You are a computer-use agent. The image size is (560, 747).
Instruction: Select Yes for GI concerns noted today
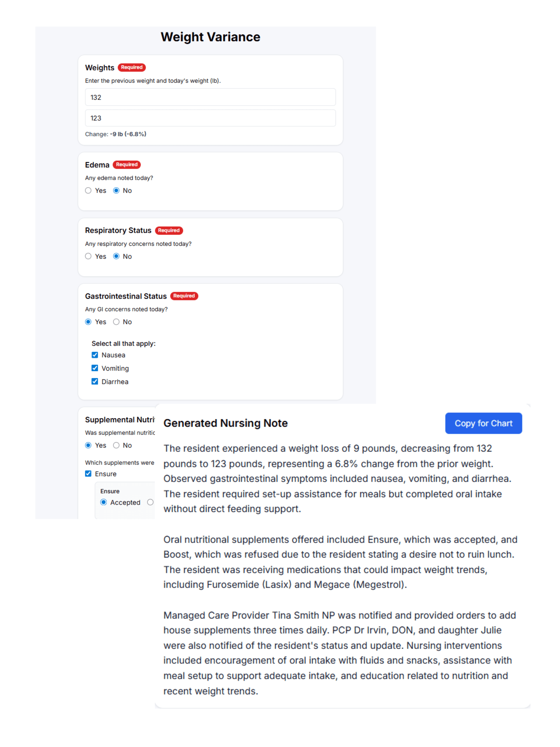point(88,322)
